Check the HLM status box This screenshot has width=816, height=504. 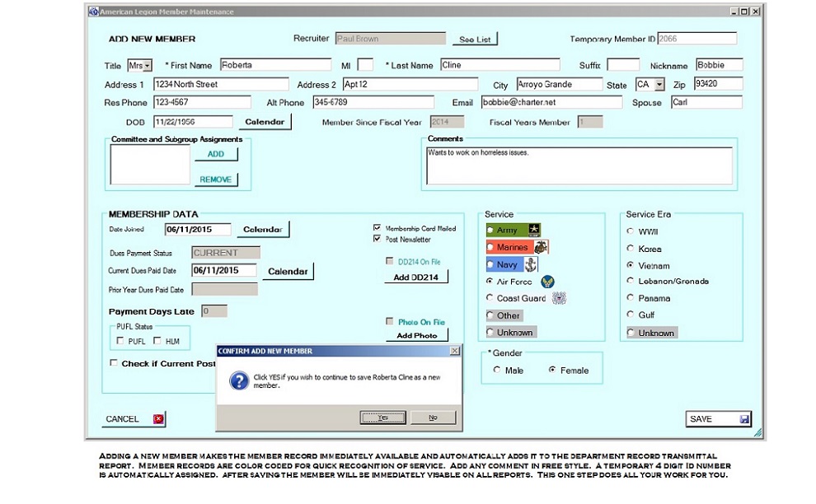(157, 341)
